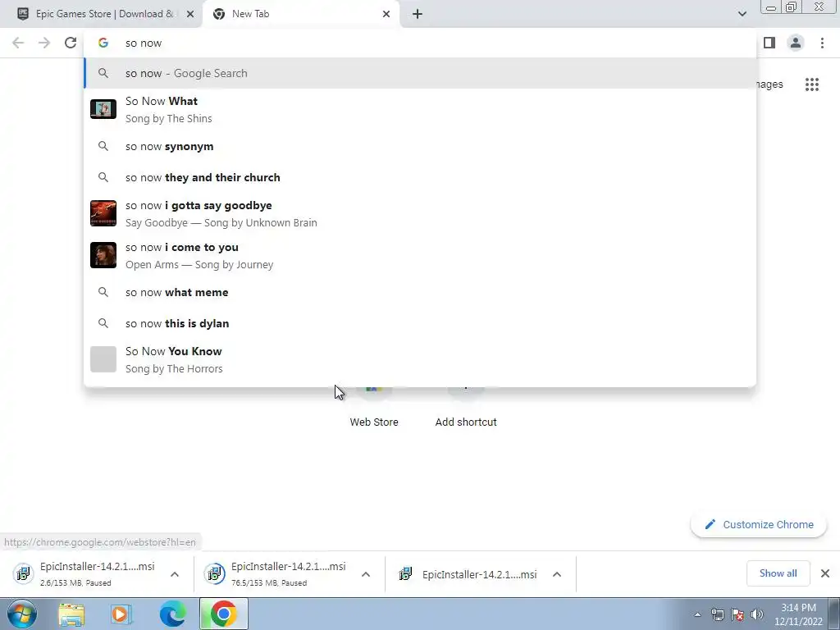840x630 pixels.
Task: Click the Google icon in address bar
Action: click(103, 43)
